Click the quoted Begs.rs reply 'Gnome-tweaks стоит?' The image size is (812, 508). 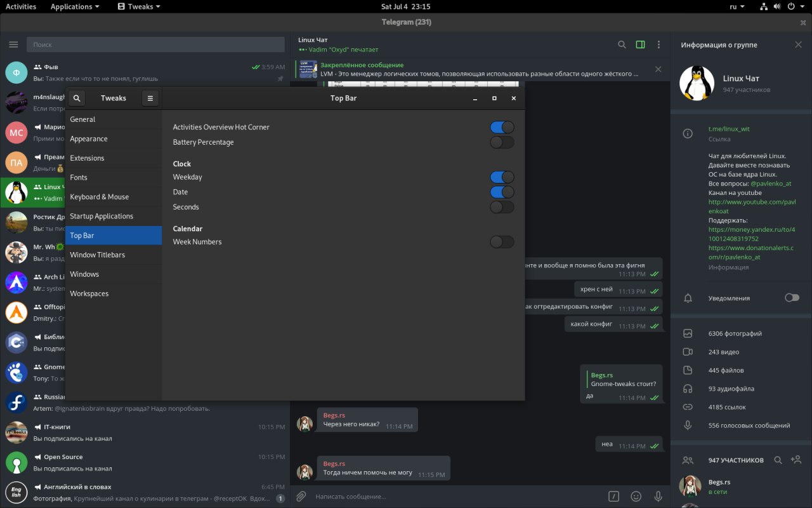623,379
